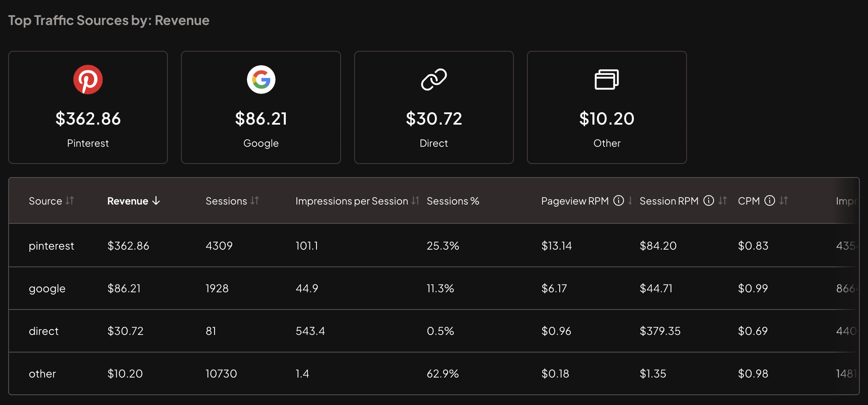The height and width of the screenshot is (405, 868).
Task: Open CPM info tooltip icon
Action: [769, 200]
